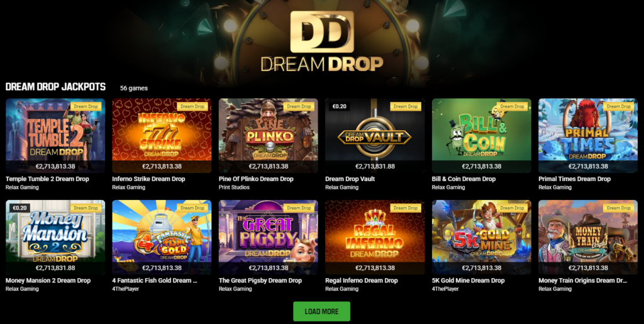Click the Regal Inferno Dream Drop title text
This screenshot has height=324, width=644.
click(362, 281)
